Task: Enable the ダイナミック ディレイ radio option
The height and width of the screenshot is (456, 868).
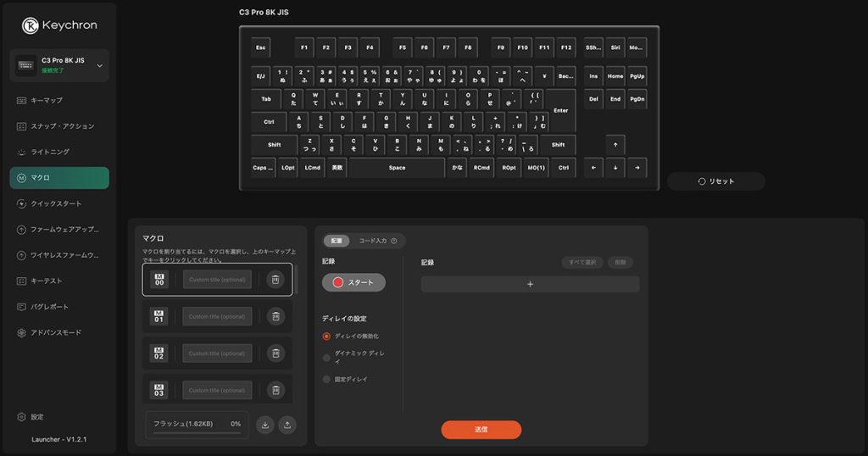Action: coord(326,357)
